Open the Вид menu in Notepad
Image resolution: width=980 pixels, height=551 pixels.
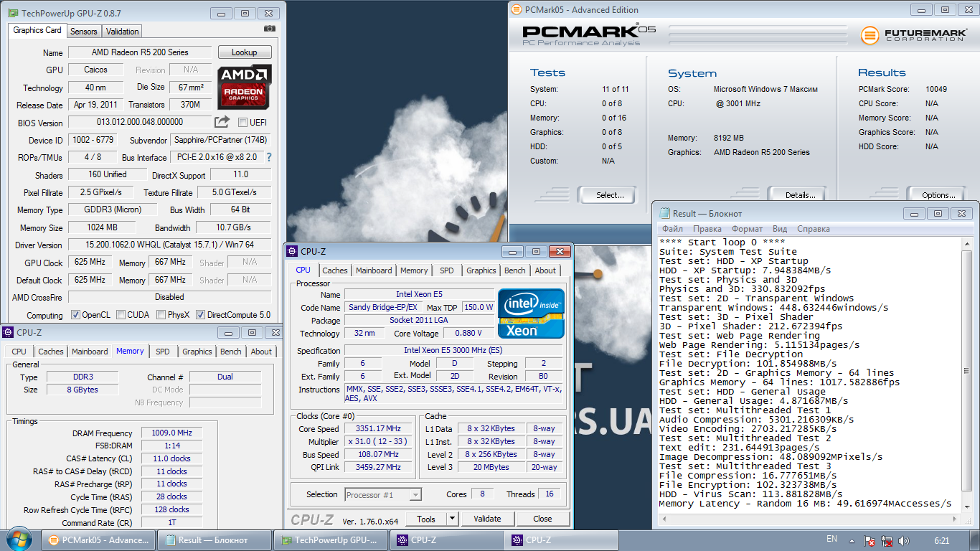780,229
